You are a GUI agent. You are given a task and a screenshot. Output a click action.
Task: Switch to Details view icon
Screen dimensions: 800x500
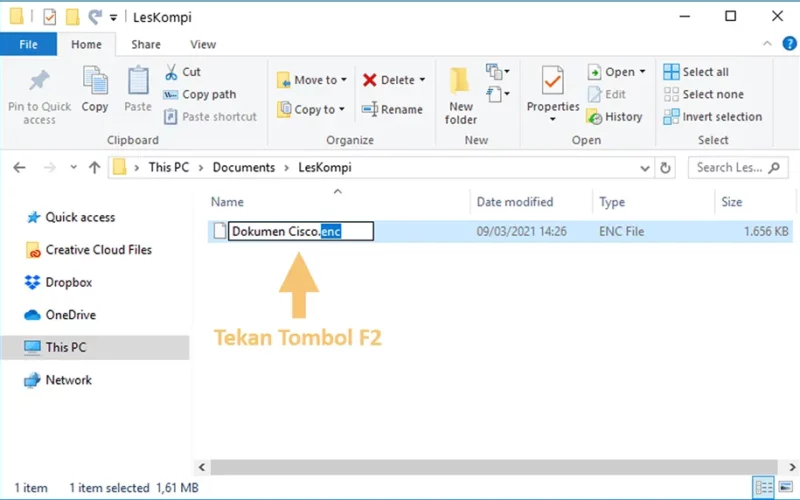pos(764,487)
